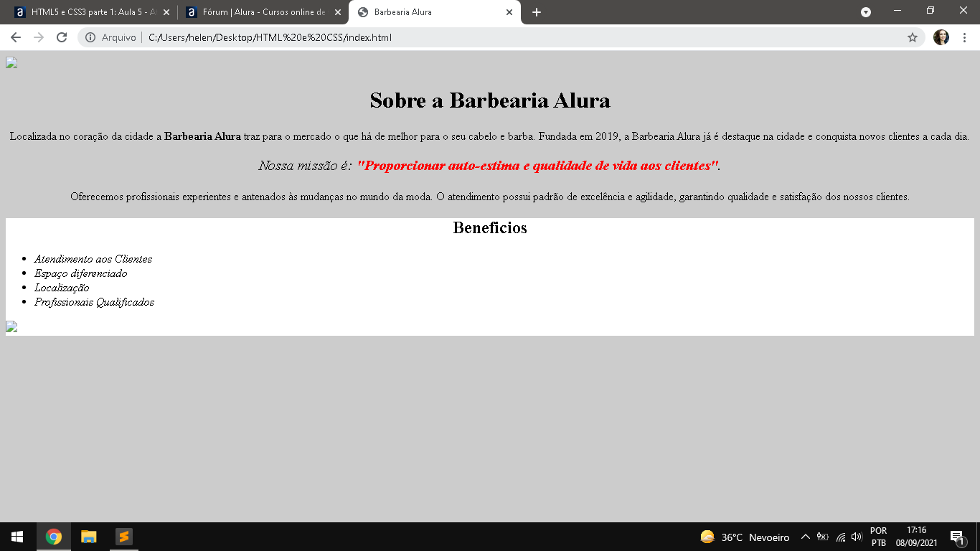The image size is (980, 551).
Task: Close the HTML5 e CSS3 tab
Action: click(x=166, y=12)
